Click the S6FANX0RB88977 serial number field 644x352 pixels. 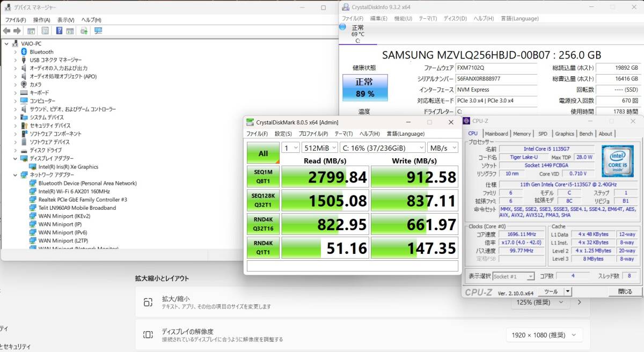point(495,78)
